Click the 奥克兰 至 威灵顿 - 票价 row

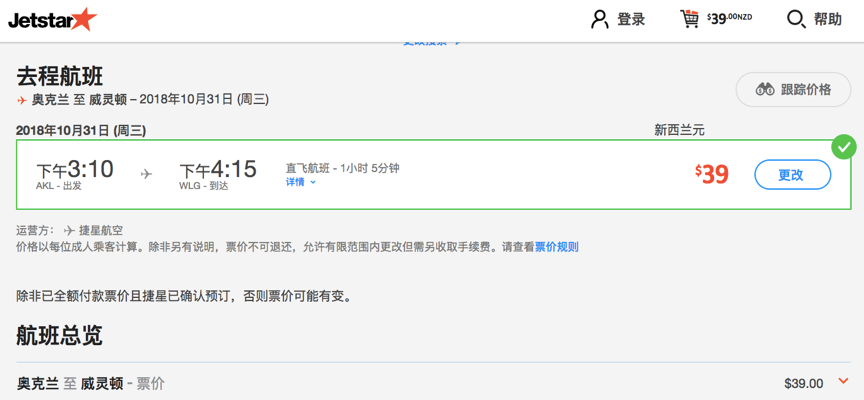[x=433, y=382]
